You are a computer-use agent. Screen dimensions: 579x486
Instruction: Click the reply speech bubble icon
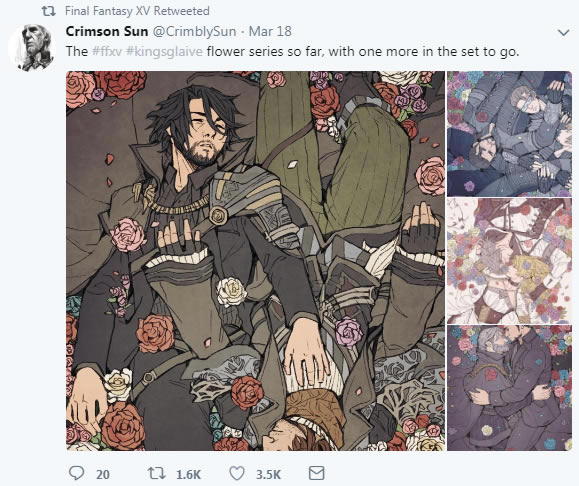coord(76,473)
